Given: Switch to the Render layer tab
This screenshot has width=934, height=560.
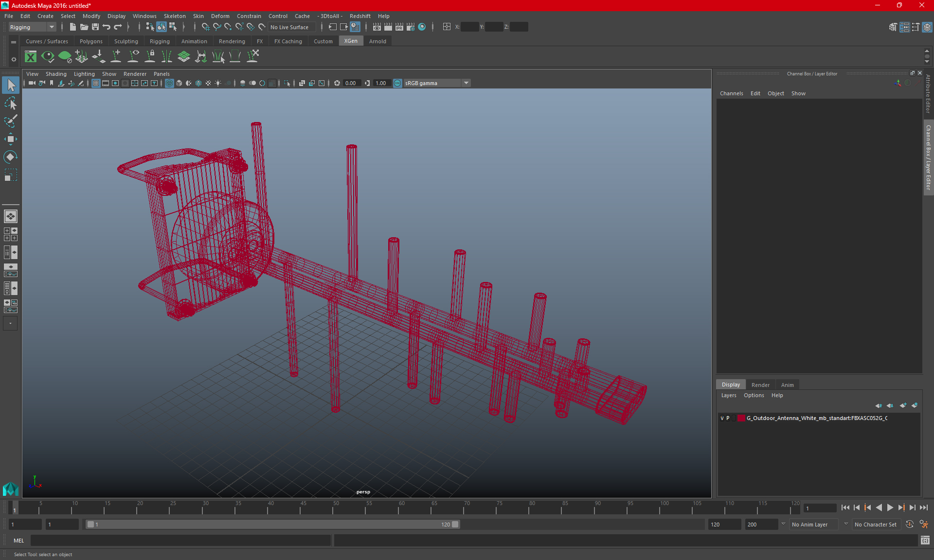Looking at the screenshot, I should [760, 385].
